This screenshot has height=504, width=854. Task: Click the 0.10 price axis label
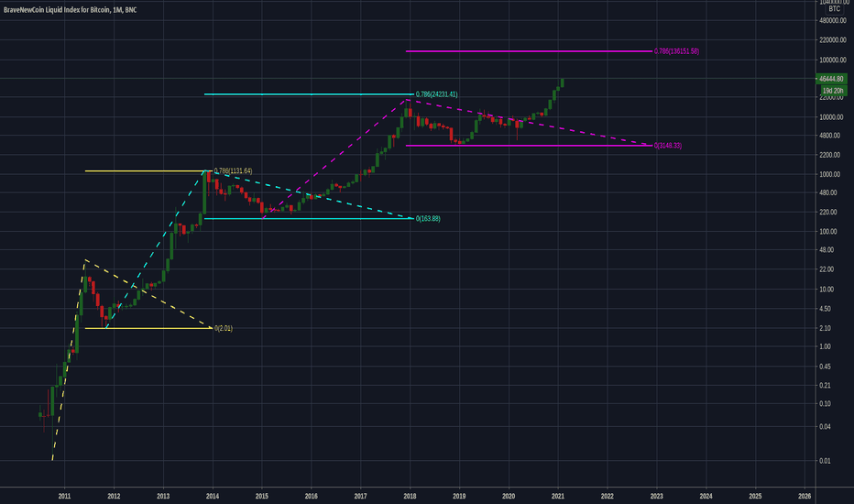click(826, 404)
